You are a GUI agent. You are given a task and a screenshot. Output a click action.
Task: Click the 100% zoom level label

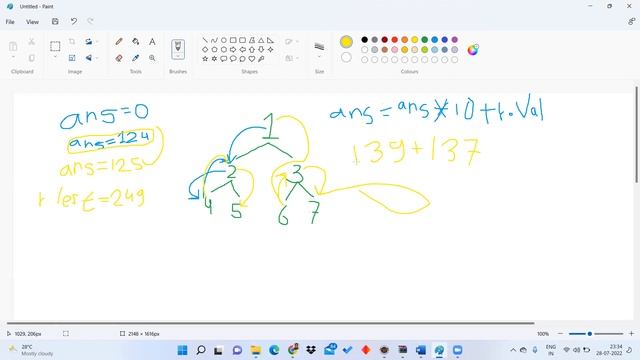543,334
